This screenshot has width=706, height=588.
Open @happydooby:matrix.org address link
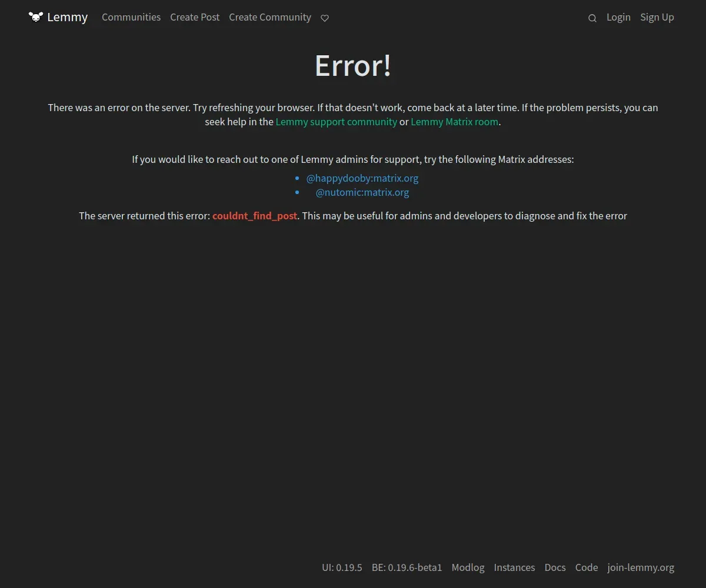click(362, 178)
